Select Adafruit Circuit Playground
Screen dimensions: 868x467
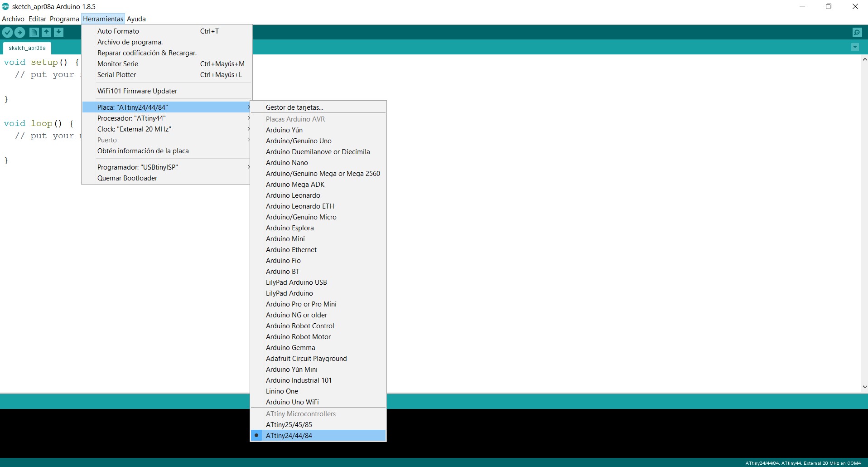(x=318, y=359)
